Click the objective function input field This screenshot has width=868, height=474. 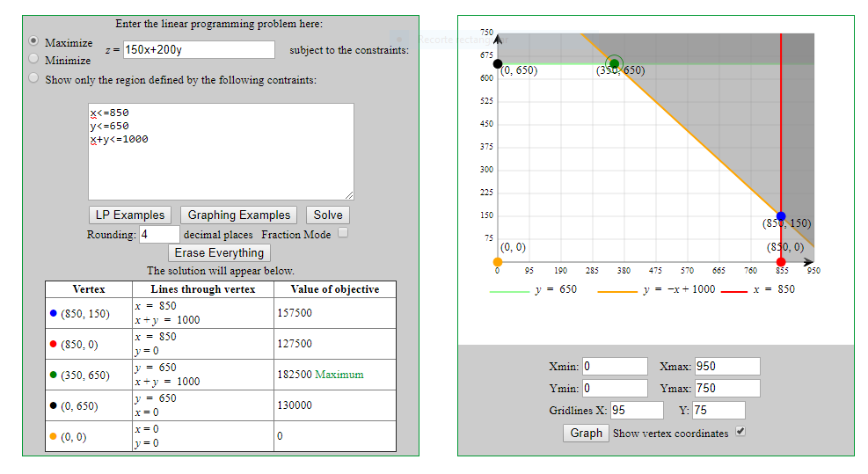tap(199, 50)
